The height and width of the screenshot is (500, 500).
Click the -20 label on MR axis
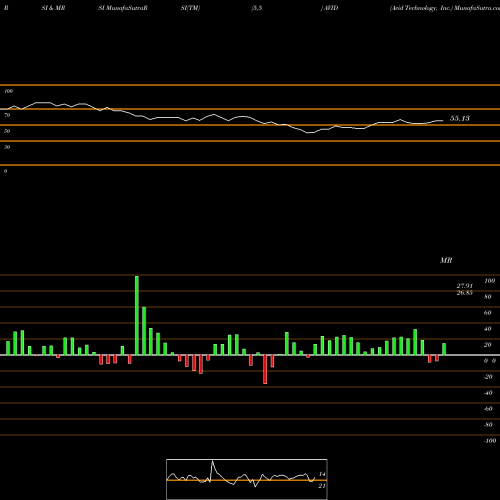click(x=488, y=377)
